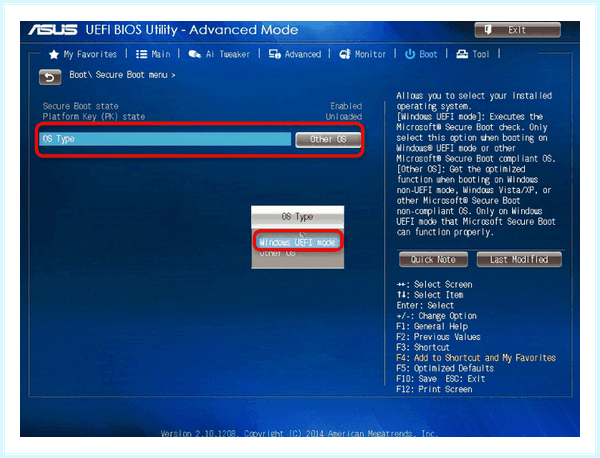Image resolution: width=600 pixels, height=458 pixels.
Task: Click the 'F10: Save ESC: Exit' hint
Action: tap(440, 379)
